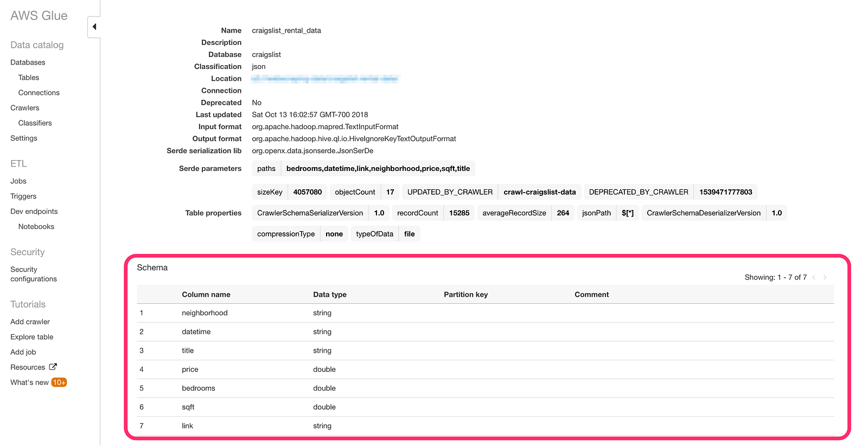Open Security configurations link
The width and height of the screenshot is (868, 446).
click(x=34, y=274)
